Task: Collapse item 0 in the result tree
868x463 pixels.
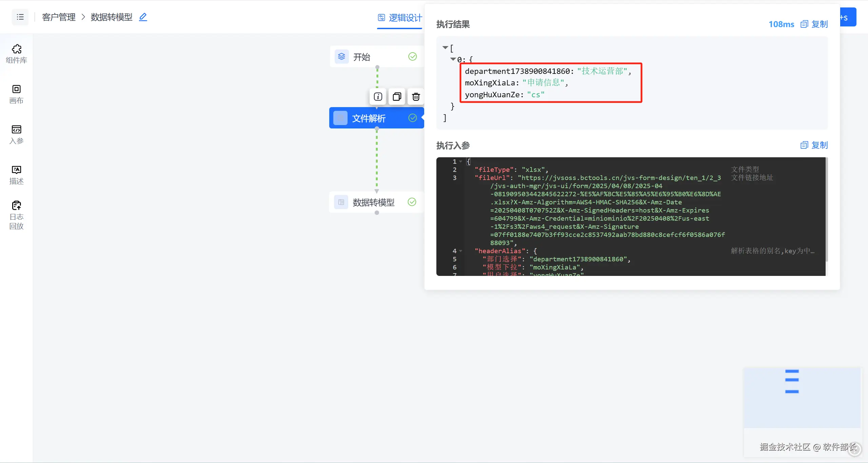Action: pos(453,59)
